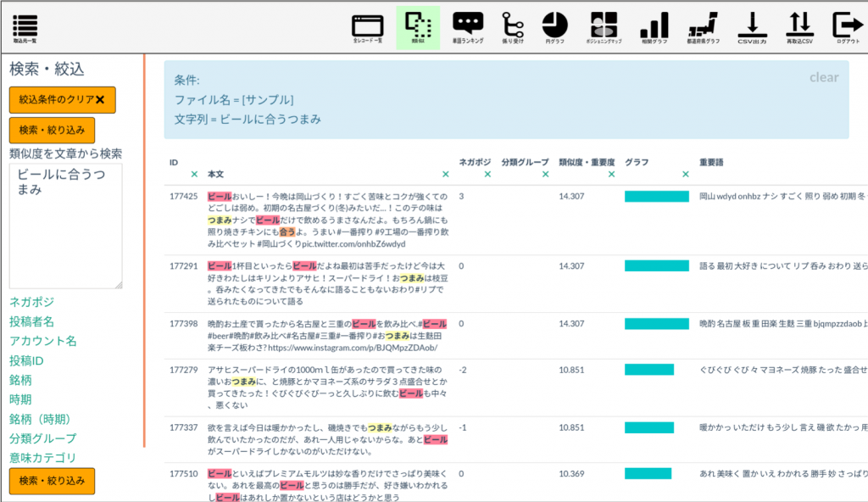Screen dimensions: 868x502
Task: Click the clear link in the conditions box
Action: 824,77
